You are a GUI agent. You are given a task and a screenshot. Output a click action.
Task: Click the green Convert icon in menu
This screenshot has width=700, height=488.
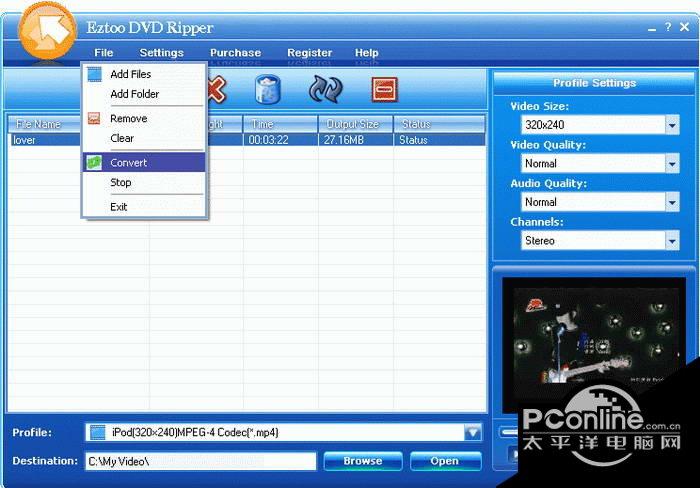coord(94,163)
